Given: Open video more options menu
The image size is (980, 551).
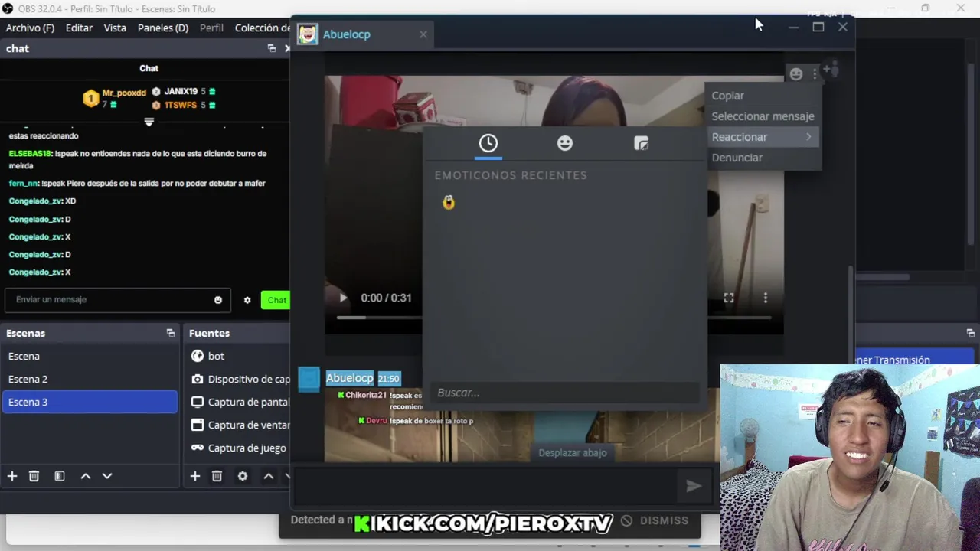Looking at the screenshot, I should [765, 298].
